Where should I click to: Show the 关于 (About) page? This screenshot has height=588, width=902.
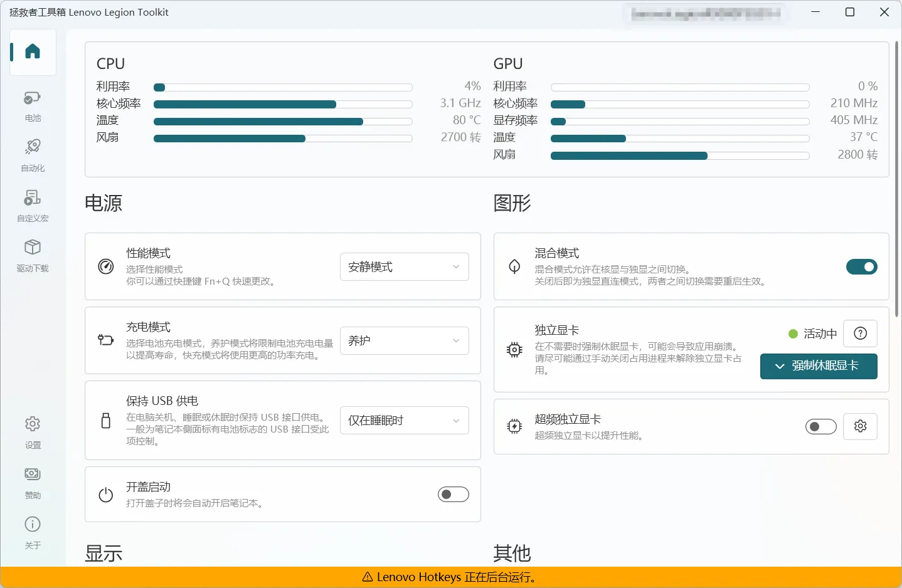coord(33,532)
